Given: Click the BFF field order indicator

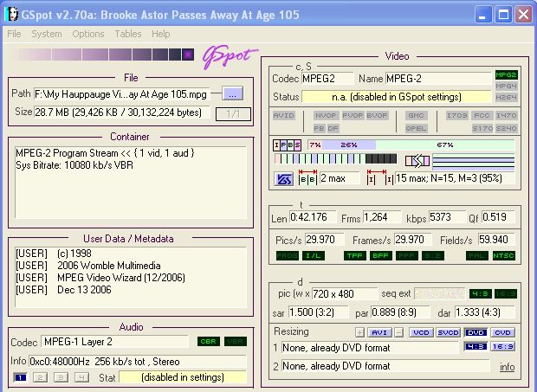Looking at the screenshot, I should (x=381, y=255).
